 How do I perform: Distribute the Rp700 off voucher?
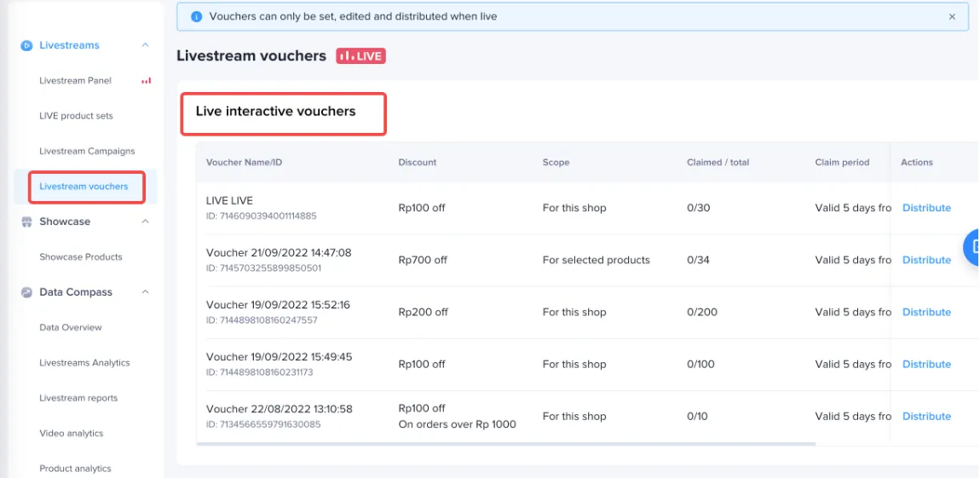point(926,260)
